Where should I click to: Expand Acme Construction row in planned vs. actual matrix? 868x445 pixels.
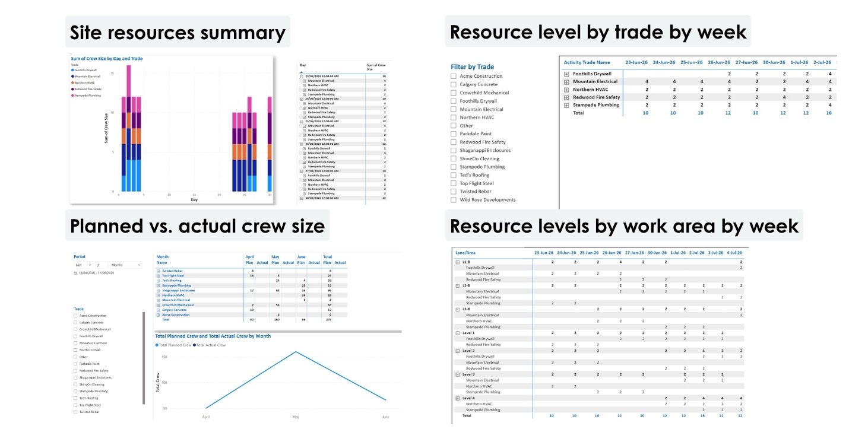(158, 315)
